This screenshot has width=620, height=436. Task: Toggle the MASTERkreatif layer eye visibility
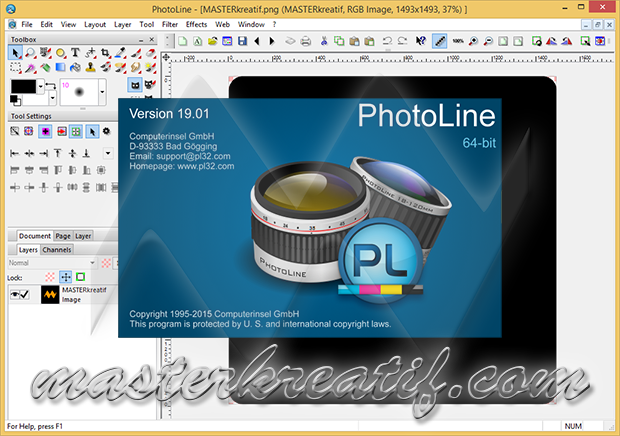click(15, 294)
